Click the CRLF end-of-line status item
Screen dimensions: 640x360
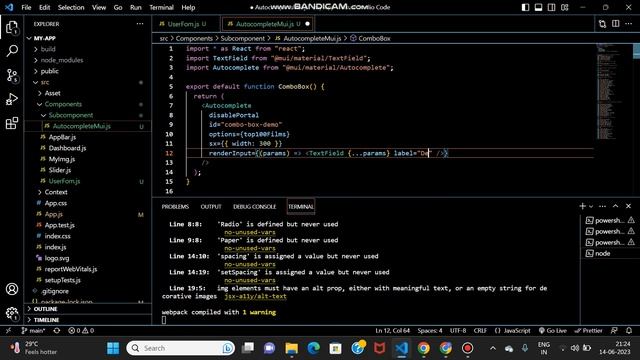(x=480, y=331)
